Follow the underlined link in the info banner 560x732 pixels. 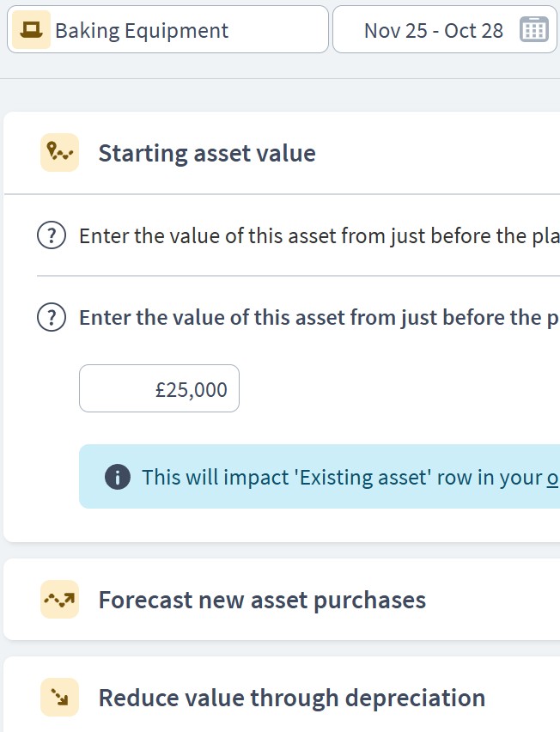click(x=553, y=477)
